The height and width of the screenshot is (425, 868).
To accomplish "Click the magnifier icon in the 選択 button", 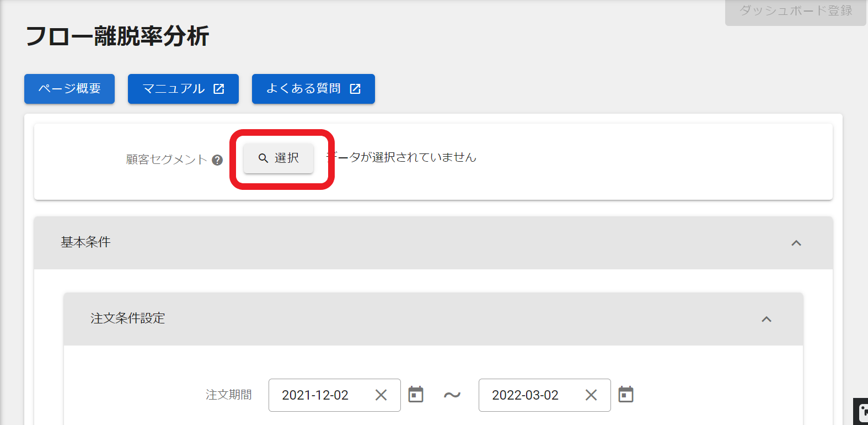I will [x=263, y=158].
